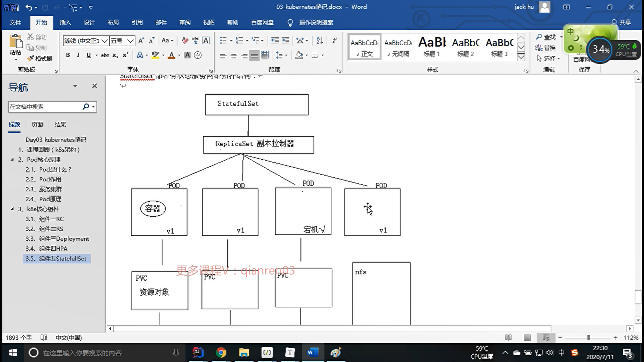Image resolution: width=644 pixels, height=362 pixels.
Task: Click the zoom slider in status bar
Action: 588,338
